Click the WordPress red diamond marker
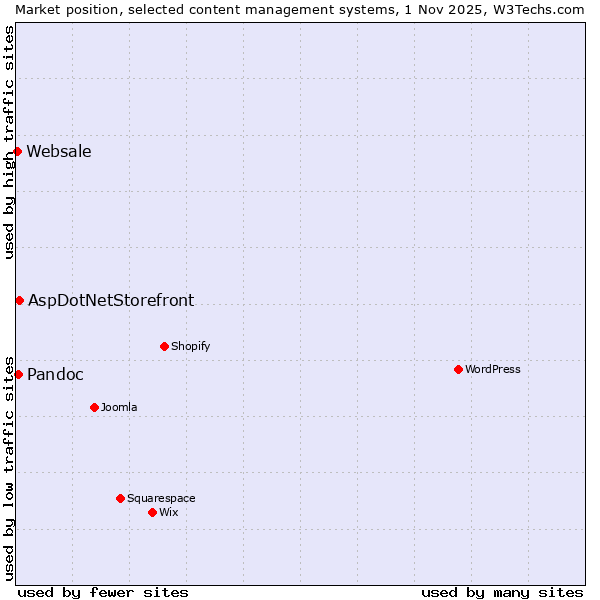The height and width of the screenshot is (600, 600). click(x=458, y=369)
